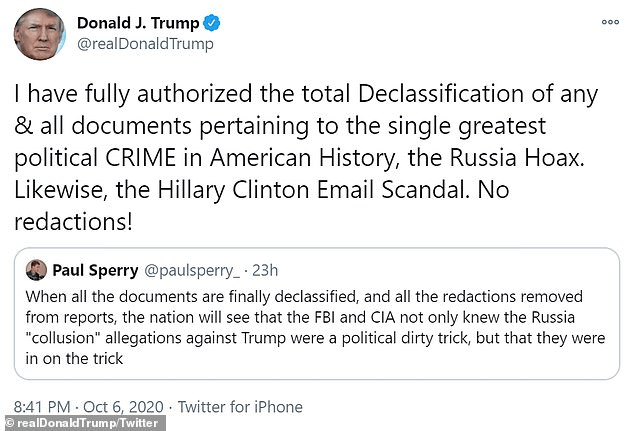Open the tweet's three-dot more options menu
This screenshot has width=634, height=431.
point(609,21)
